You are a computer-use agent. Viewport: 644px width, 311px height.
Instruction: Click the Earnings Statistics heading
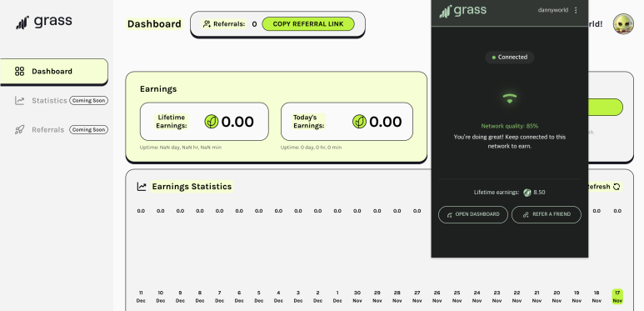click(x=192, y=187)
